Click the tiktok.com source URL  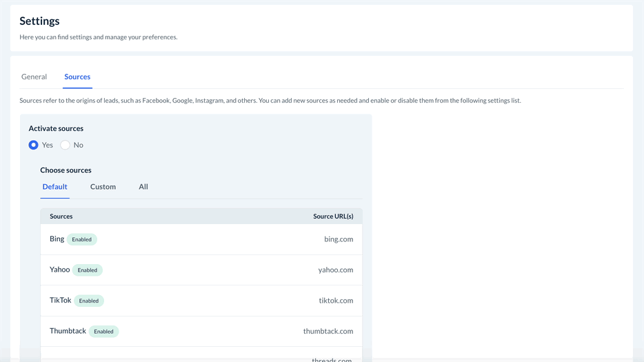coord(336,301)
